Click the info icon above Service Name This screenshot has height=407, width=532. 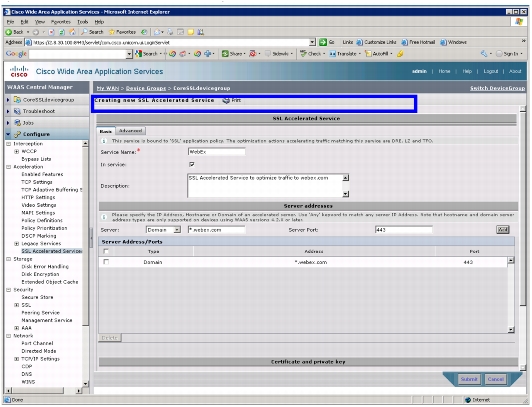[x=103, y=141]
